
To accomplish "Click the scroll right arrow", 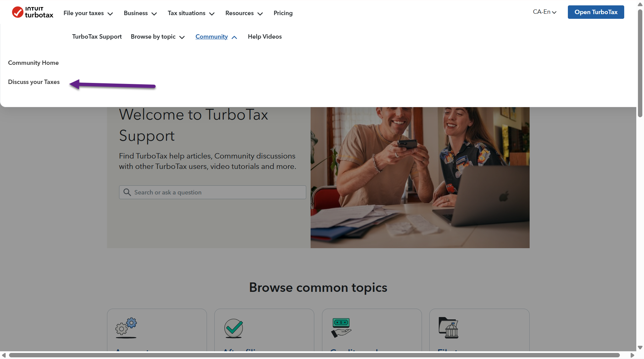I will [x=632, y=355].
